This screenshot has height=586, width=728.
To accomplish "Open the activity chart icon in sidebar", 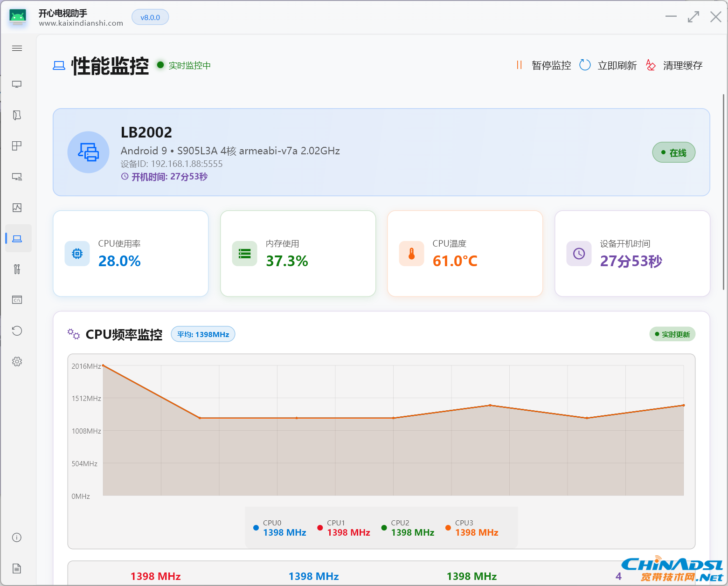I will point(17,208).
